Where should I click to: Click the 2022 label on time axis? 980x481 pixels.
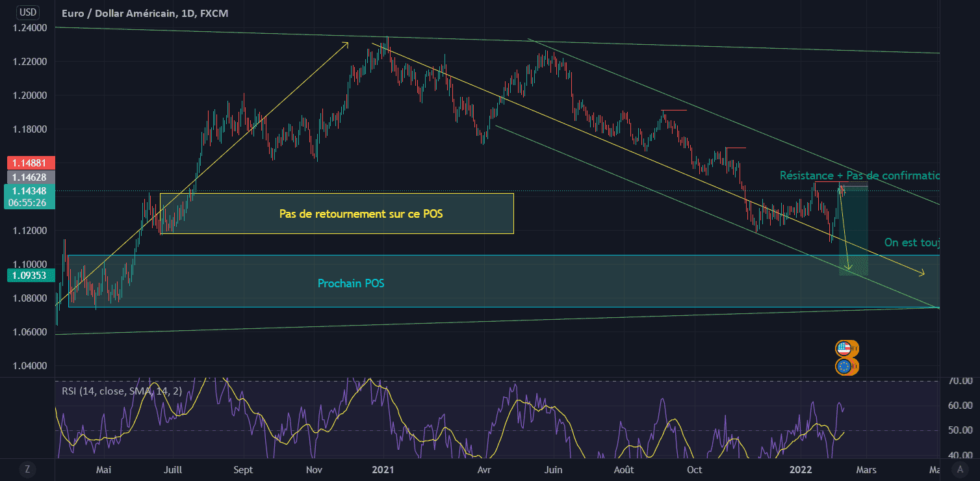[800, 469]
